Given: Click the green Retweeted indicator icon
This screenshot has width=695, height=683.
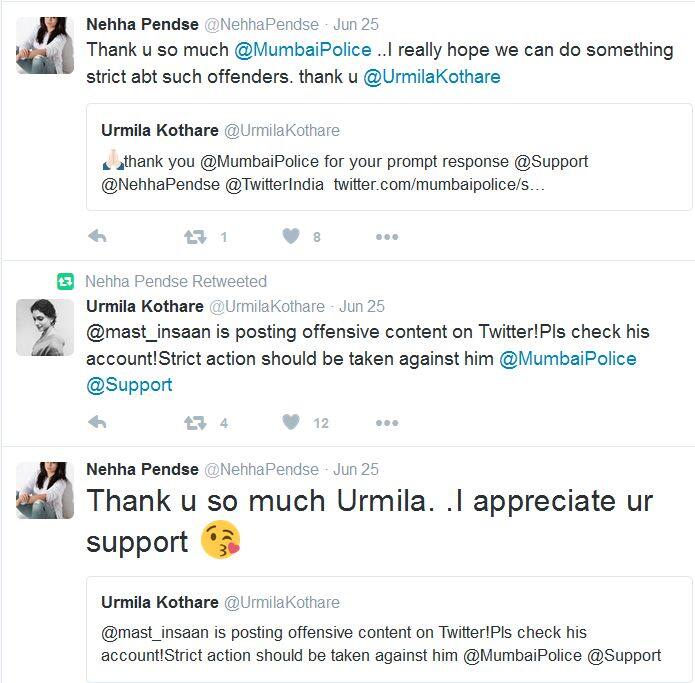Looking at the screenshot, I should pyautogui.click(x=65, y=282).
